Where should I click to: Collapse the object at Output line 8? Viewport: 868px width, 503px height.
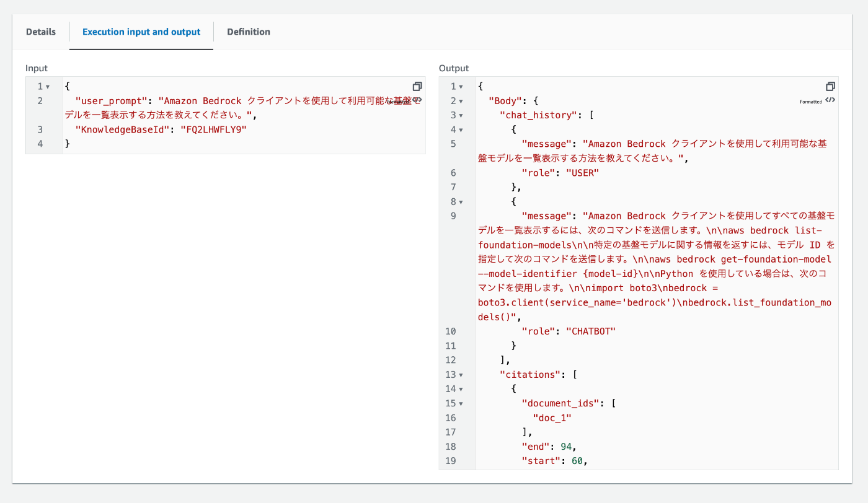461,202
